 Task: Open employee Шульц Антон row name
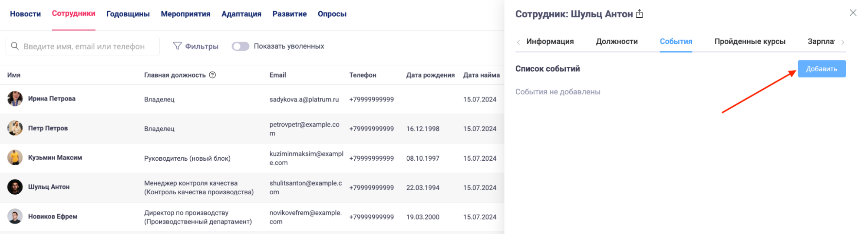[x=49, y=187]
